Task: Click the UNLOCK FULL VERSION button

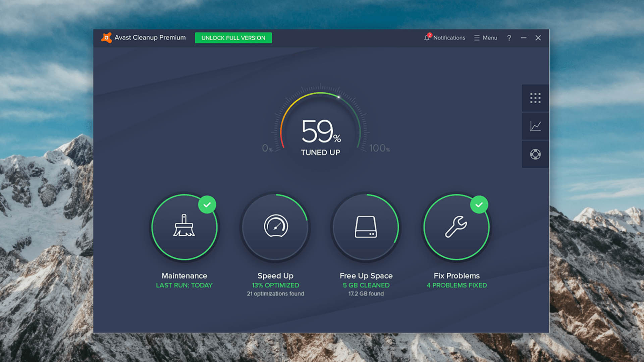Action: [233, 38]
